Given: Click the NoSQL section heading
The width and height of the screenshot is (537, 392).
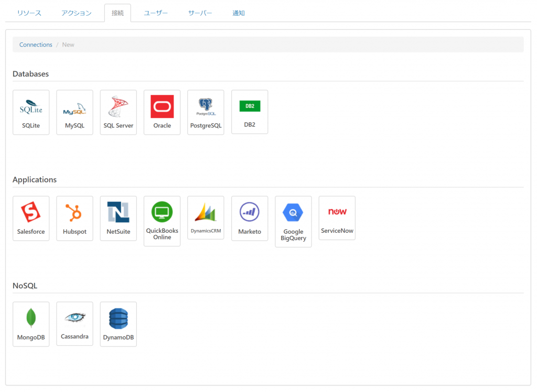Looking at the screenshot, I should pyautogui.click(x=25, y=286).
